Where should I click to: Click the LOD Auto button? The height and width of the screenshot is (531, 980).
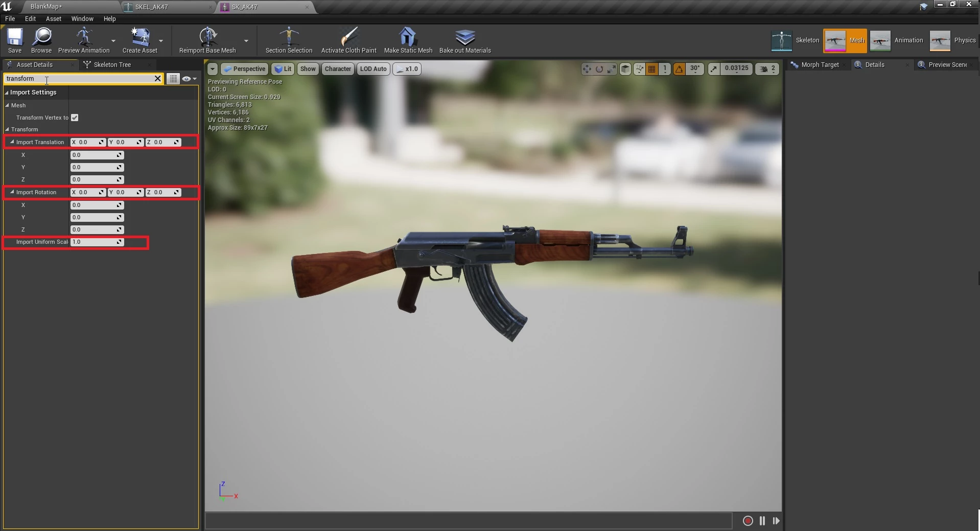373,68
